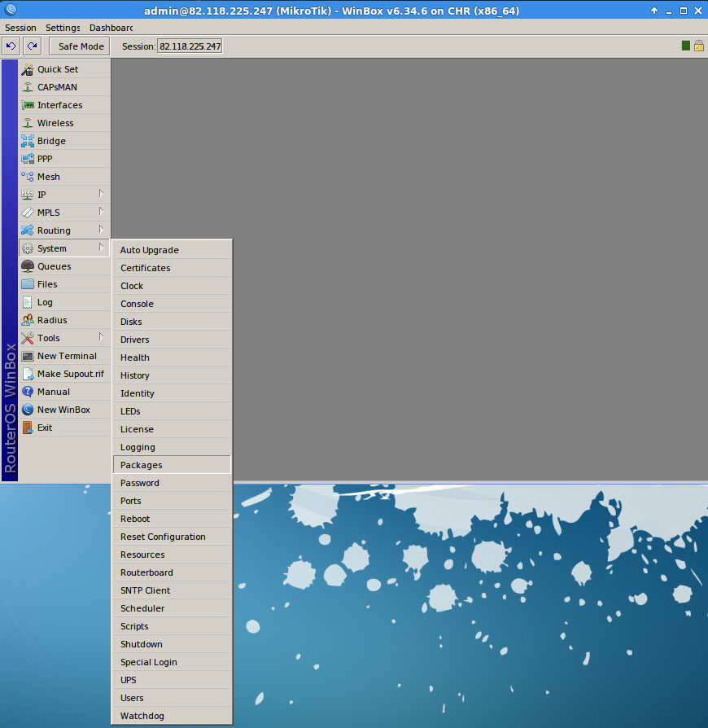This screenshot has height=728, width=708.
Task: Open Password in System submenu
Action: [172, 483]
